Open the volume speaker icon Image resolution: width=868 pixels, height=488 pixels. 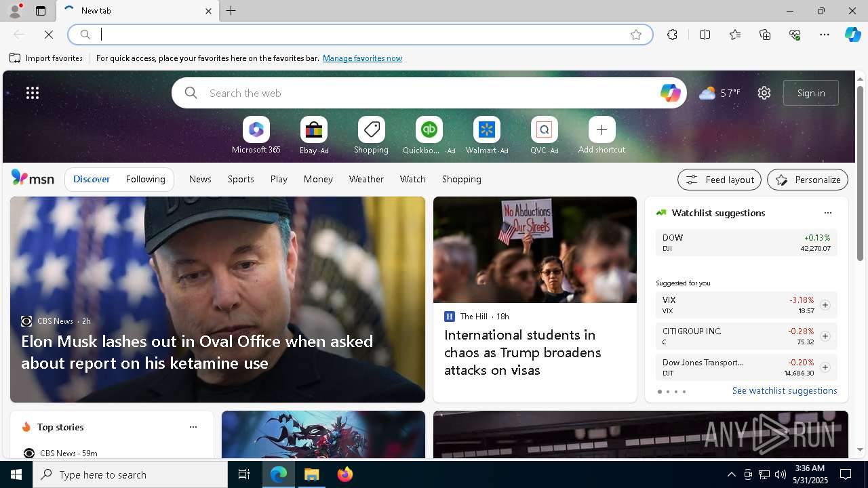781,474
